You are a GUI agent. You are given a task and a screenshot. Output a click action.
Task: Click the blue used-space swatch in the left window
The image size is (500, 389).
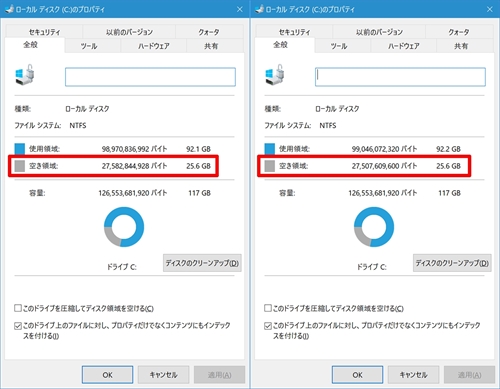pyautogui.click(x=20, y=149)
